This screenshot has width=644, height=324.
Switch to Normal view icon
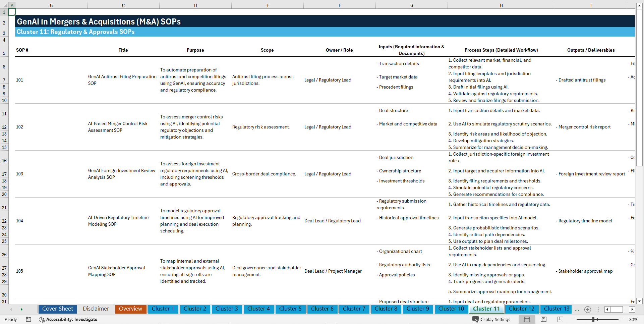[527, 319]
